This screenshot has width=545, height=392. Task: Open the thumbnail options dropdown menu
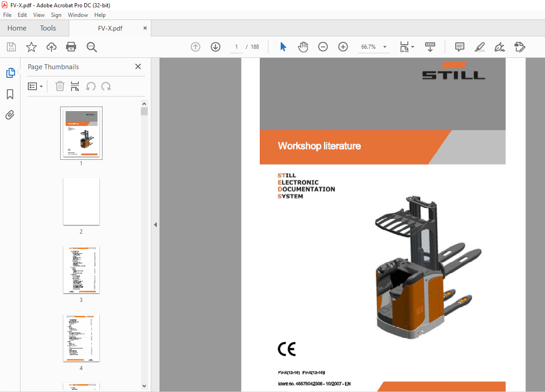point(35,86)
